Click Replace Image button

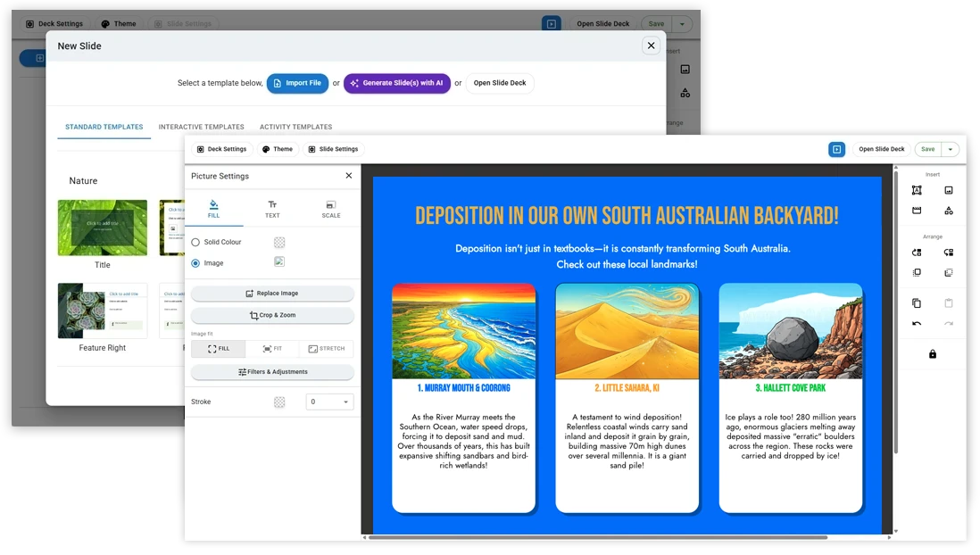pyautogui.click(x=272, y=294)
